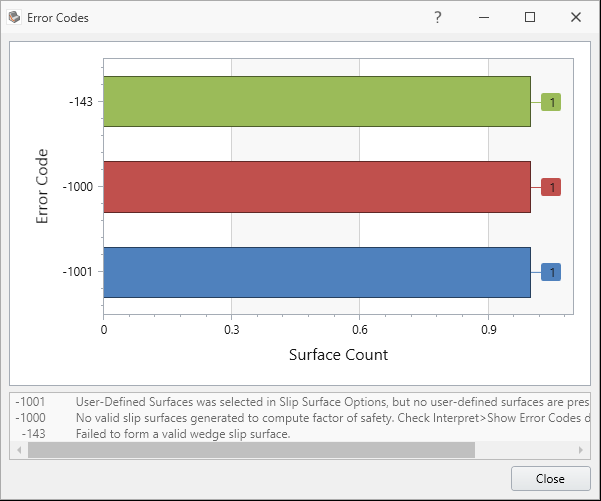The image size is (601, 501).
Task: Select the -143 wedge slip surface row
Action: click(300, 433)
